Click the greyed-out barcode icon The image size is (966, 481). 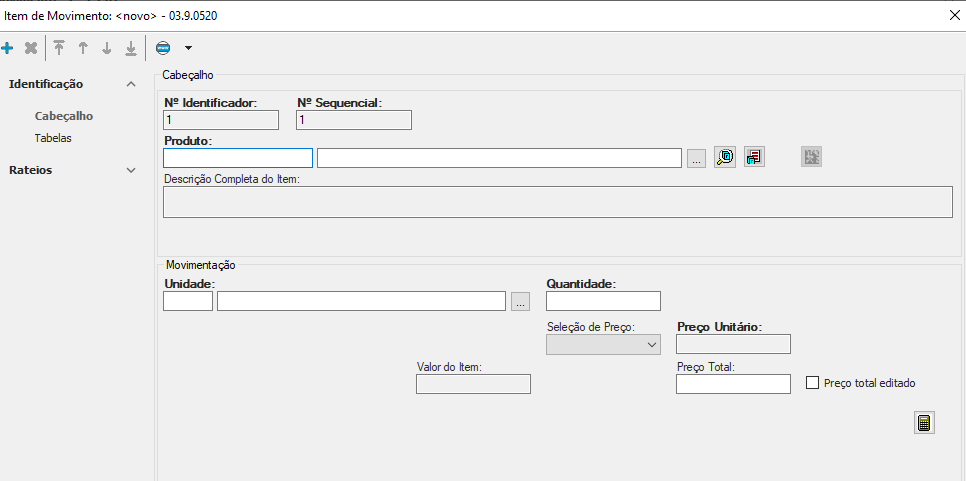point(811,157)
